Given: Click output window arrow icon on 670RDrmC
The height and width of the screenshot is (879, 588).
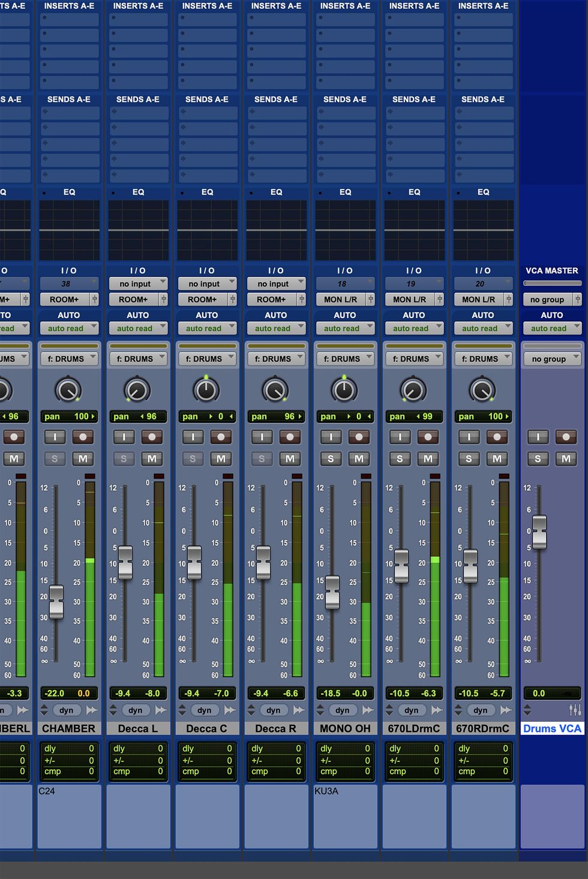Looking at the screenshot, I should [506, 710].
